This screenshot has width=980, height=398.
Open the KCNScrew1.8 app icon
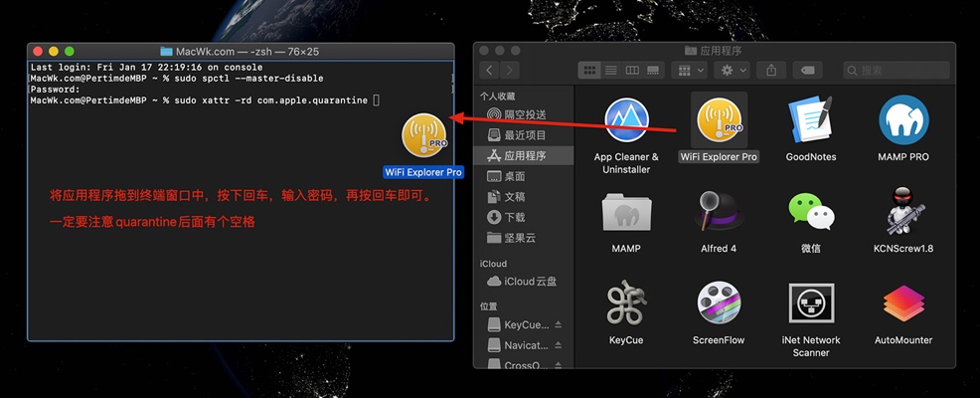click(903, 212)
